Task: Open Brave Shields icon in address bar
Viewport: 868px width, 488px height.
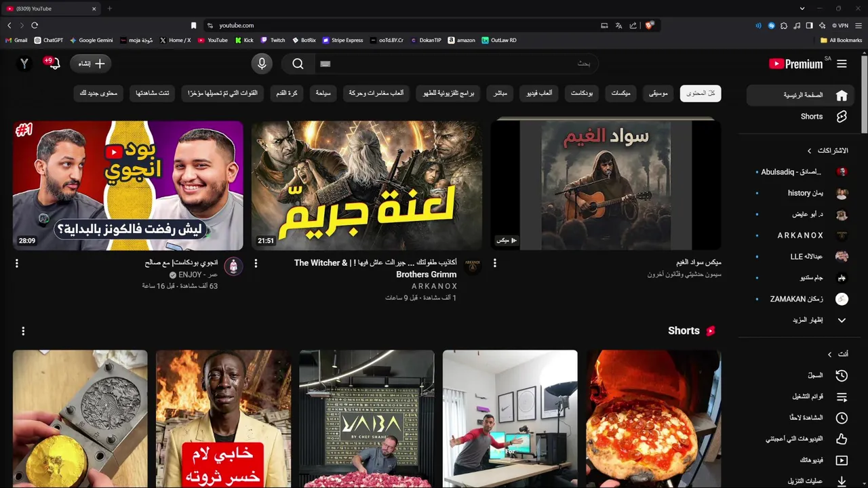Action: (649, 25)
